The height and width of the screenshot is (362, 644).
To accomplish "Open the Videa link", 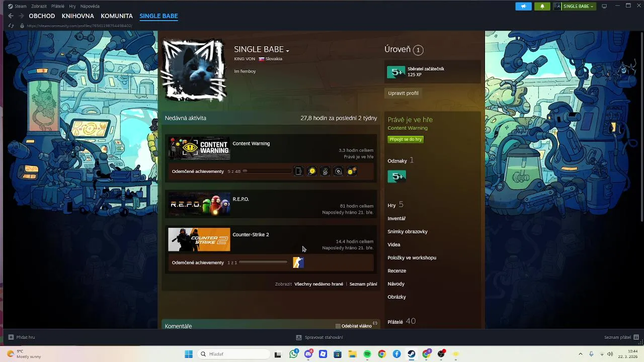I will point(394,245).
